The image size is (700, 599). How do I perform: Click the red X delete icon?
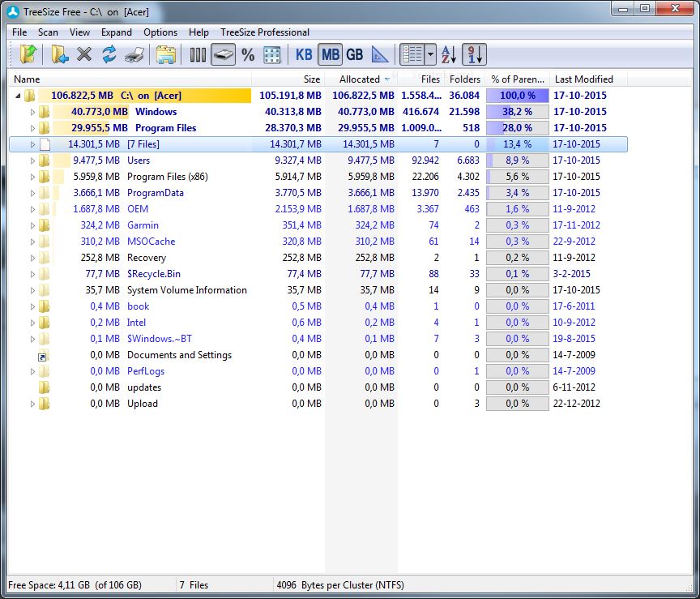pos(84,55)
